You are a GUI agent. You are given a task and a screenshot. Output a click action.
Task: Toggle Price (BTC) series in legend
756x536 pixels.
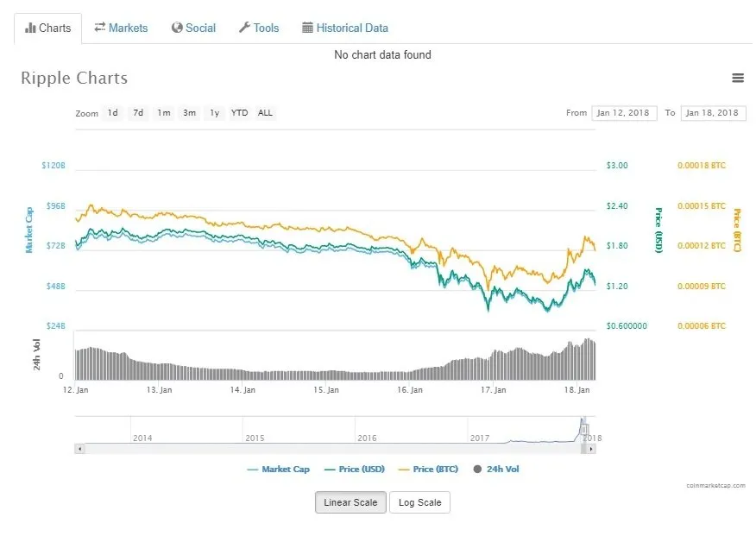click(428, 469)
